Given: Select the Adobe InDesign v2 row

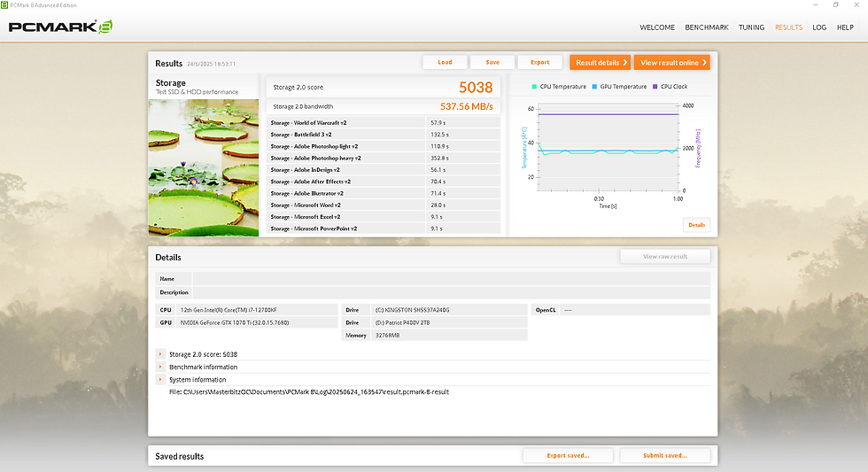Looking at the screenshot, I should (384, 170).
